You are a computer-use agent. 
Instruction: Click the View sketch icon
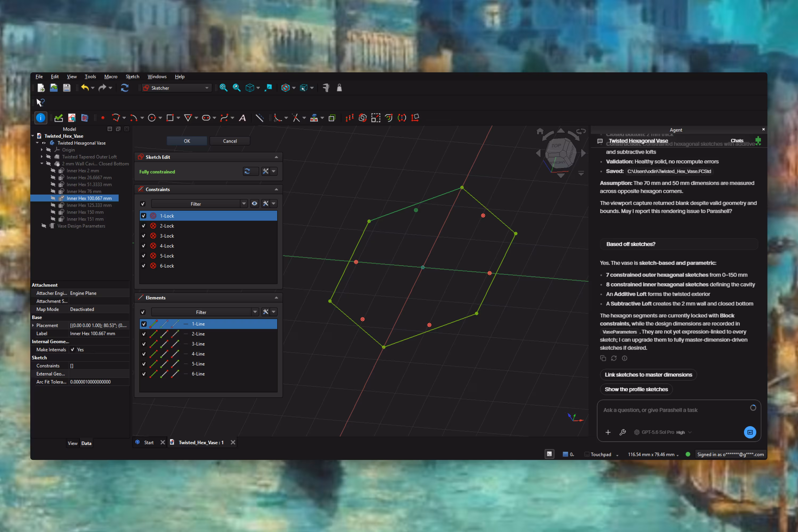point(72,118)
